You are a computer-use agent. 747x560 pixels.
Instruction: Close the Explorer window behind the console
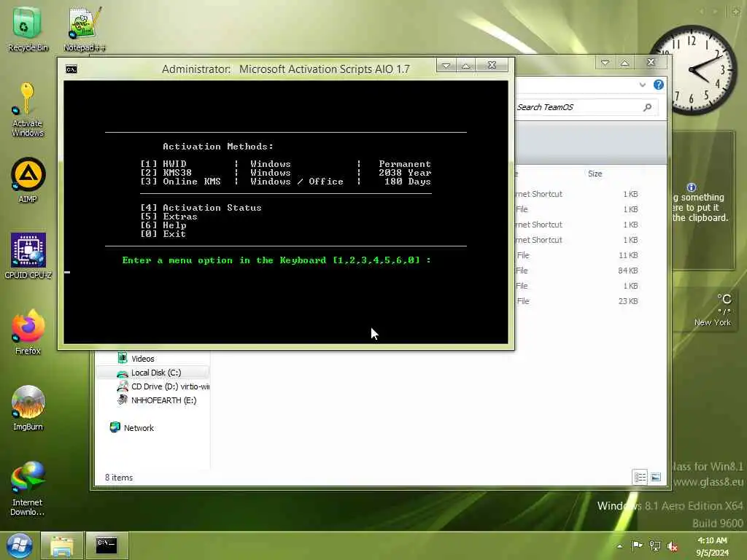point(651,62)
